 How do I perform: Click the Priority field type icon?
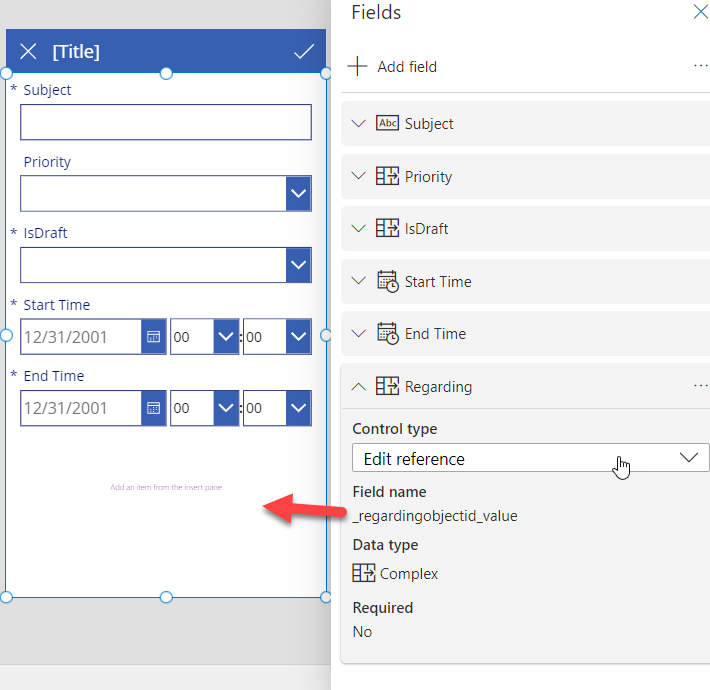[x=387, y=176]
